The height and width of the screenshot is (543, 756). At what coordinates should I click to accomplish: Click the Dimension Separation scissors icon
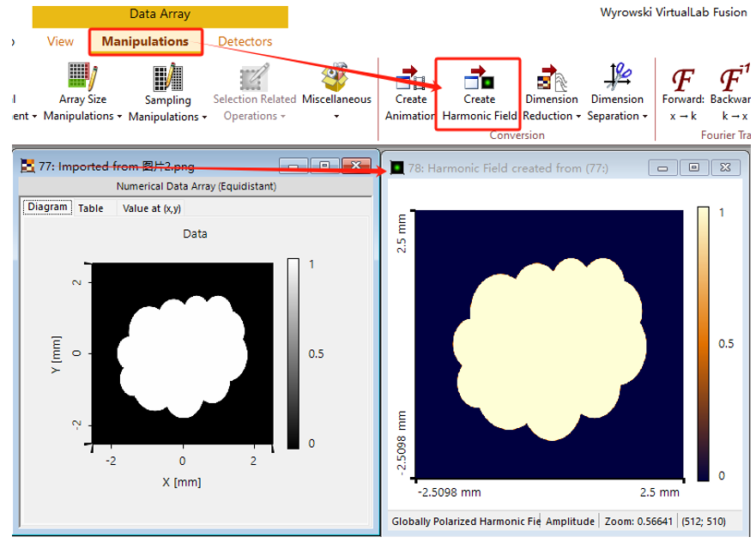pos(617,76)
